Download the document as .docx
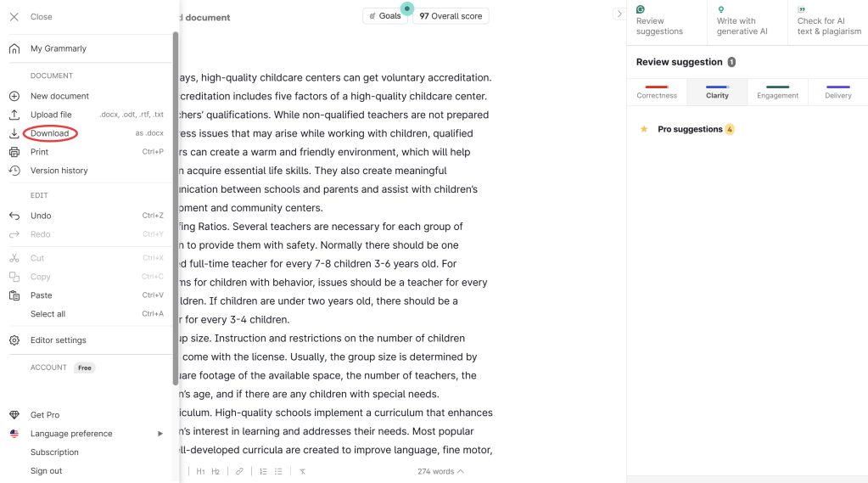868x483 pixels. [49, 133]
